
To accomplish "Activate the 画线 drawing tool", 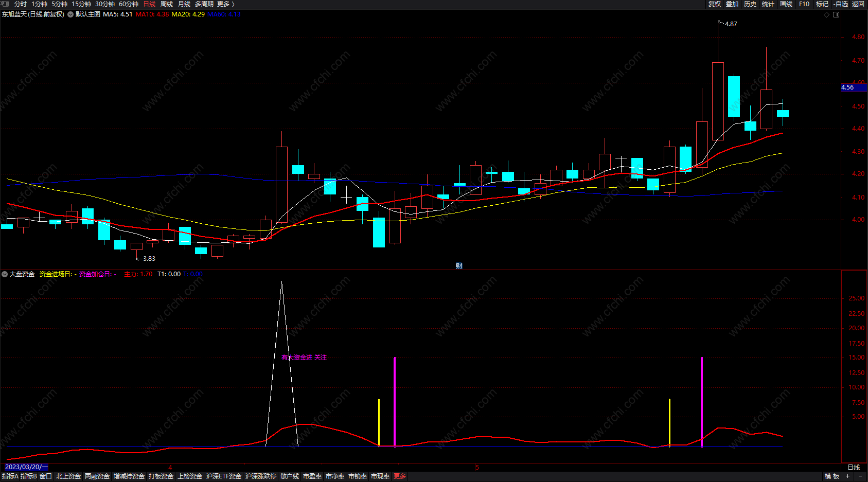I will [x=786, y=4].
